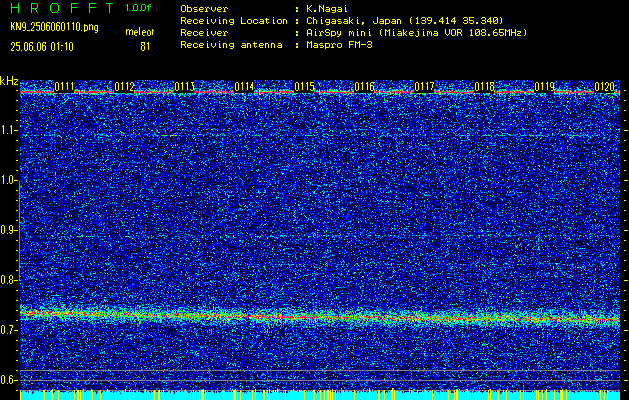Click the Receiving Location field label
629x400 pixels.
(234, 20)
